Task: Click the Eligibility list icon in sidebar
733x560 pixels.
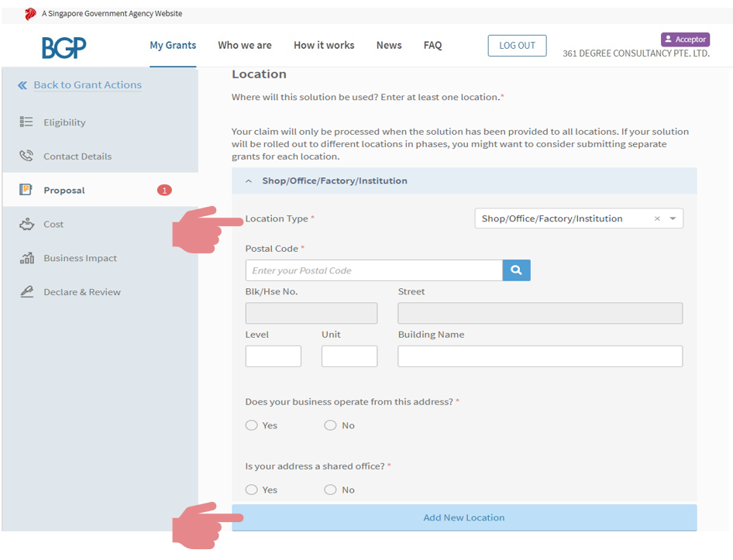Action: click(x=26, y=122)
